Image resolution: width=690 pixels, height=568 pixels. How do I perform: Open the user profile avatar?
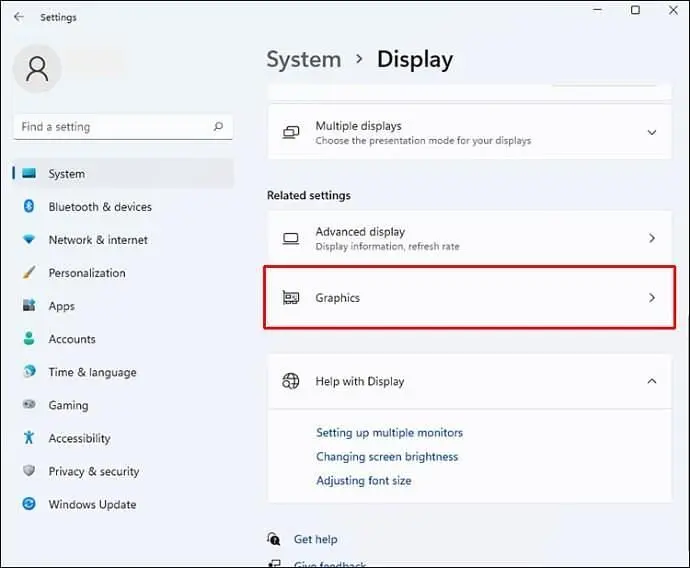37,69
